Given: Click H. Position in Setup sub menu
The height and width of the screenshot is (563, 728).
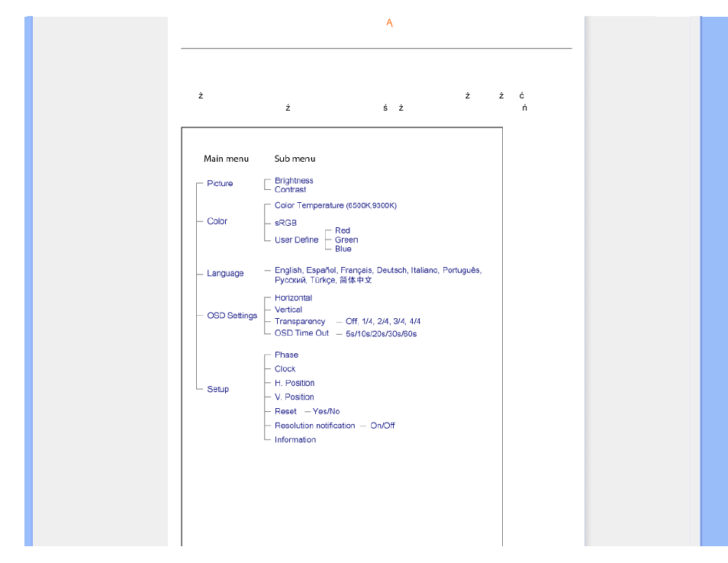Looking at the screenshot, I should [295, 384].
